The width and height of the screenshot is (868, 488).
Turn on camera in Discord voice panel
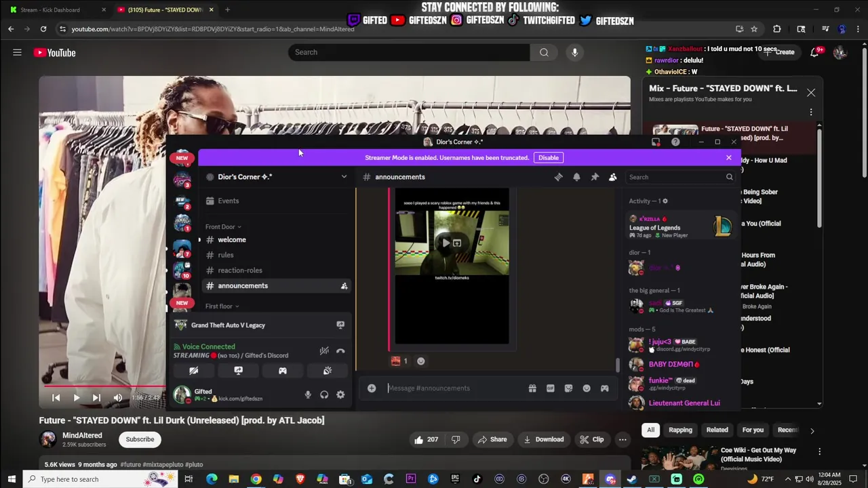tap(193, 371)
